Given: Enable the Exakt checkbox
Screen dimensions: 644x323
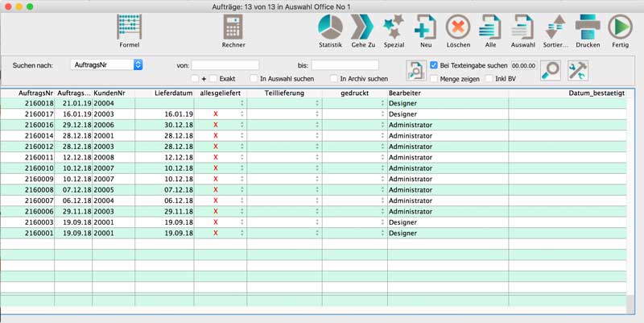Looking at the screenshot, I should [x=213, y=79].
